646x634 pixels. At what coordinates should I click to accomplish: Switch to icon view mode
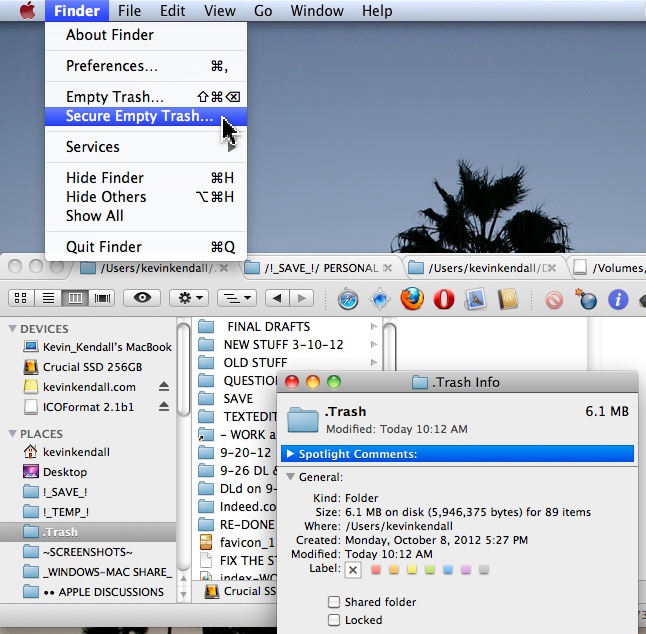tap(20, 298)
